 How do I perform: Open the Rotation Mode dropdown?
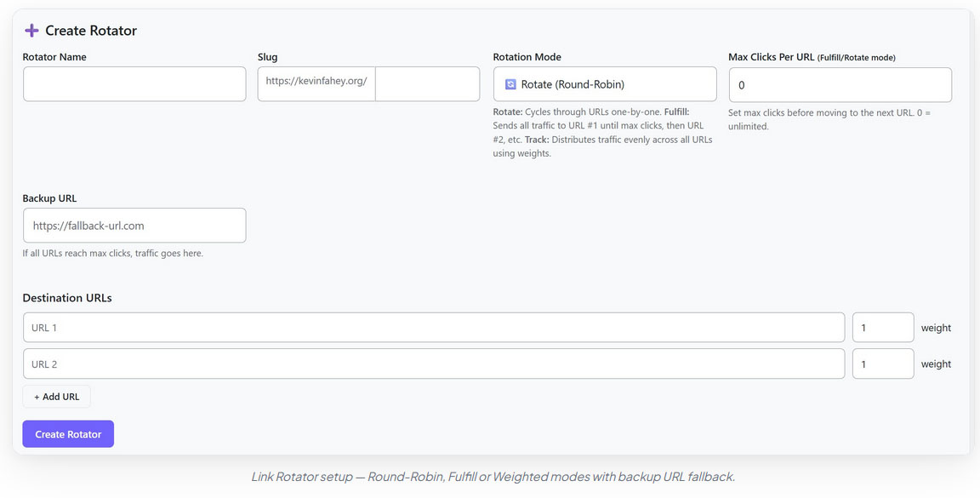tap(604, 83)
